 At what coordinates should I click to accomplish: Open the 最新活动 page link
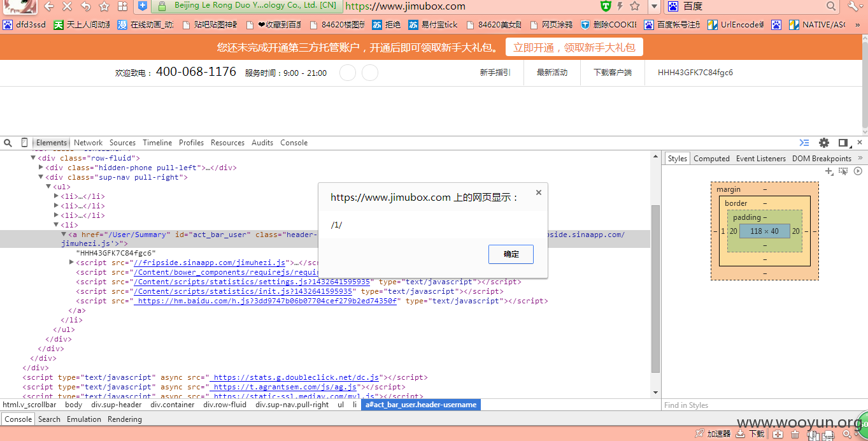[x=552, y=73]
